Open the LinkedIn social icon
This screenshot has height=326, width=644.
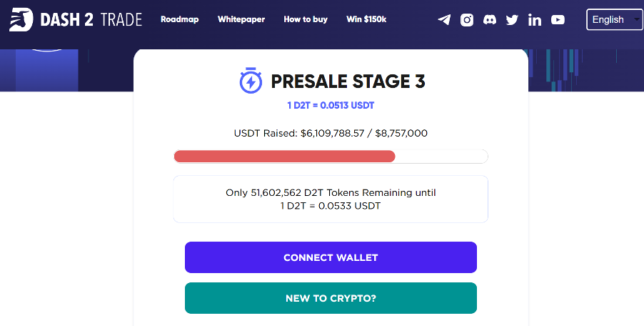point(535,19)
